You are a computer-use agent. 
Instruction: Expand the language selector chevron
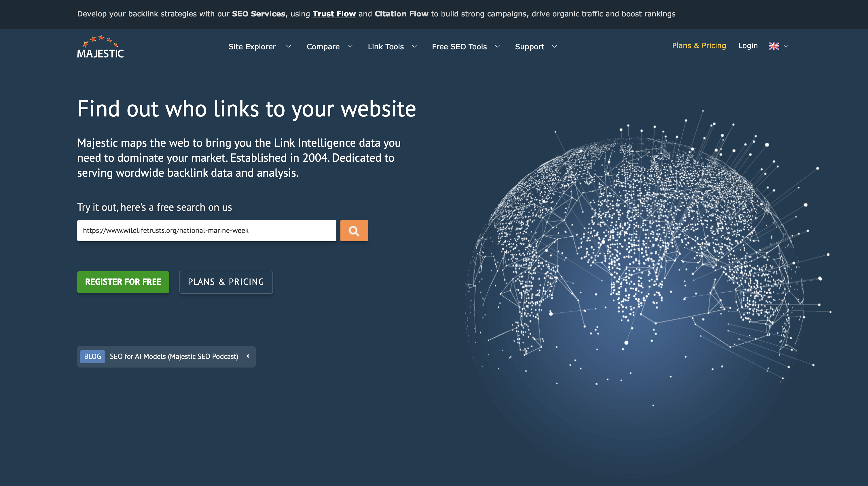pos(786,46)
